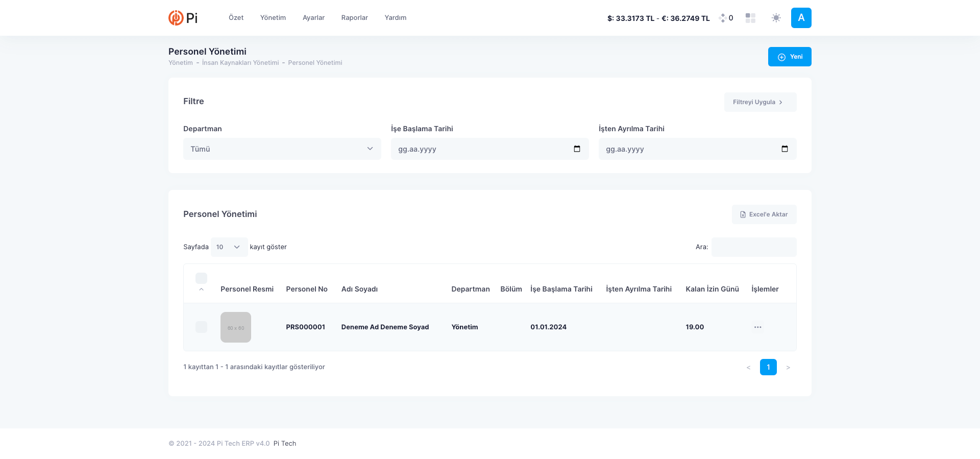Image resolution: width=980 pixels, height=459 pixels.
Task: Click the 60 x 60 personnel photo thumbnail
Action: click(x=236, y=327)
